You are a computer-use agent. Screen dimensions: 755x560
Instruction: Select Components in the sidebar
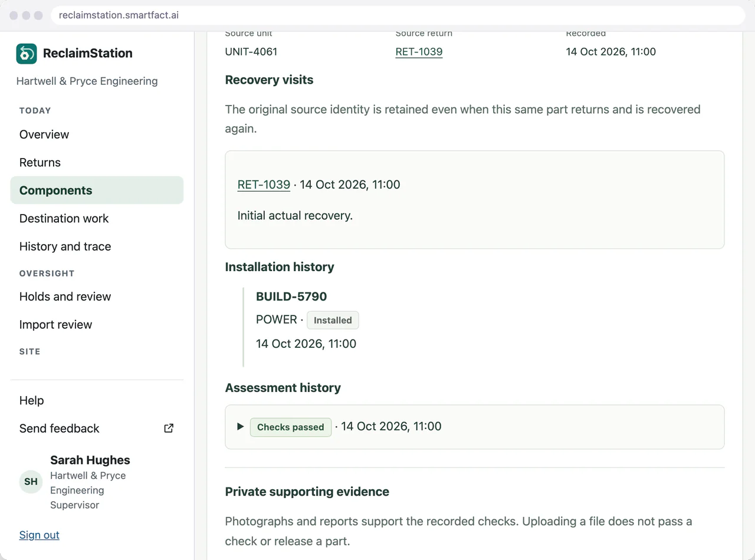click(x=97, y=190)
